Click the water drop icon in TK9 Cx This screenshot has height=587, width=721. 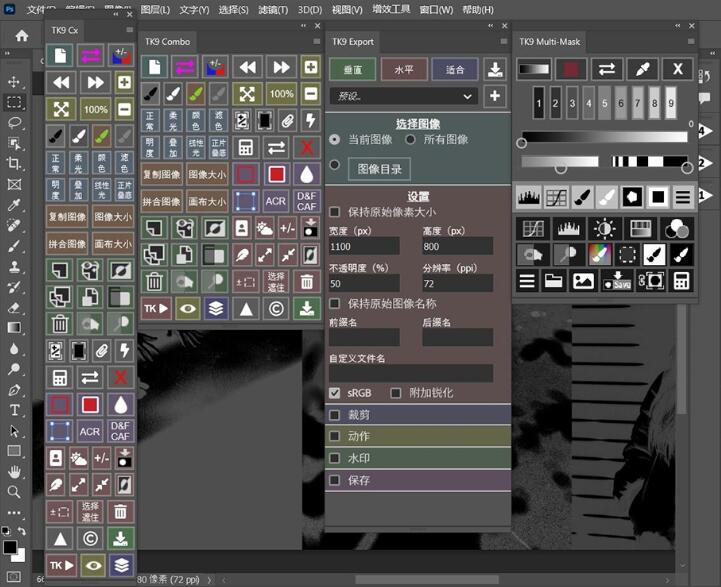(x=120, y=405)
